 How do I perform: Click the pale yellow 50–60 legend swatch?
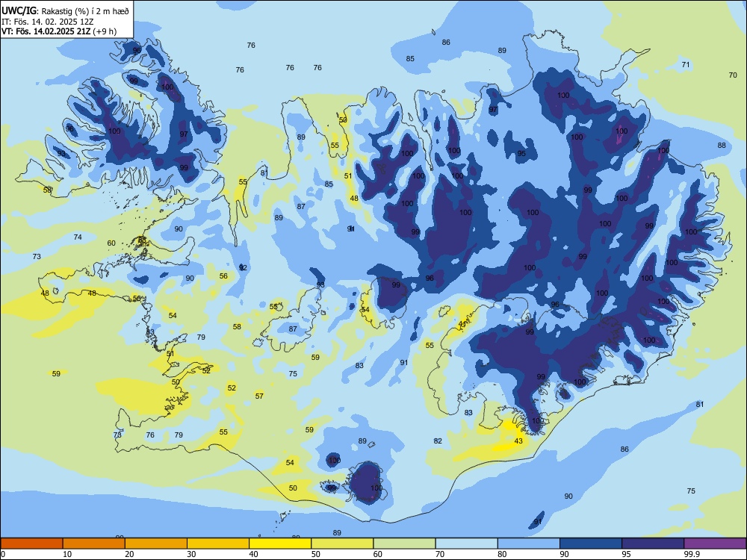pyautogui.click(x=342, y=544)
